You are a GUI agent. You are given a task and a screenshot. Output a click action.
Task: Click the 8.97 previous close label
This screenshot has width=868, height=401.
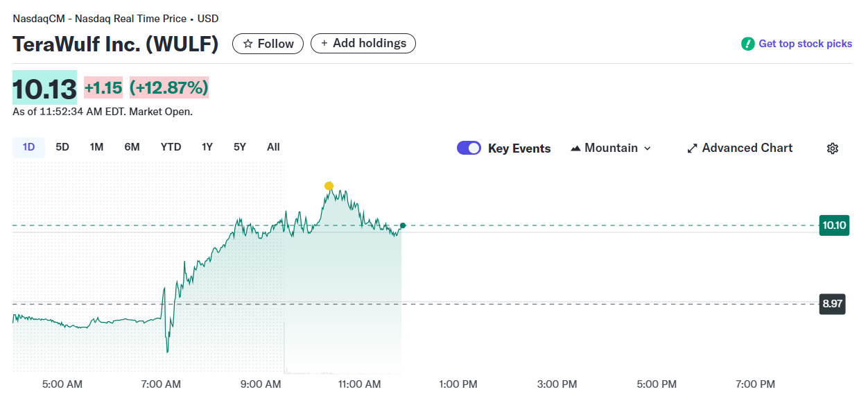833,304
